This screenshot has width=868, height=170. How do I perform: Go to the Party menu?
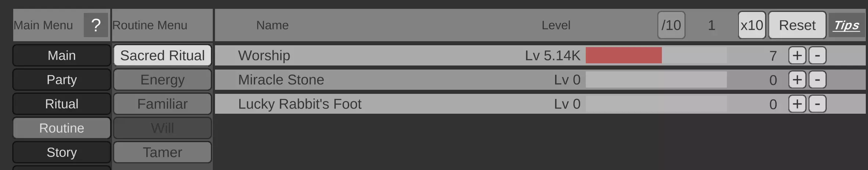point(62,80)
